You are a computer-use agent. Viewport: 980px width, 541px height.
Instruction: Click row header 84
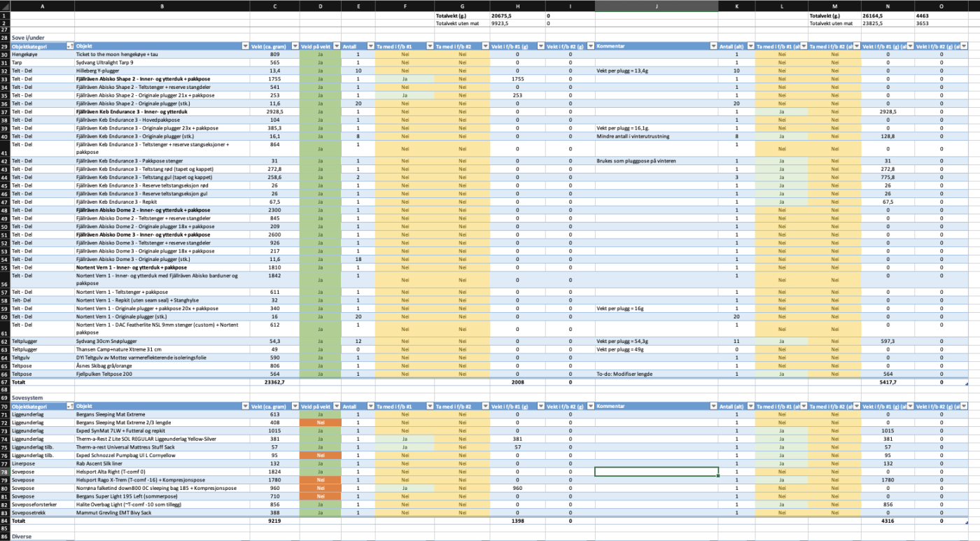[x=4, y=521]
